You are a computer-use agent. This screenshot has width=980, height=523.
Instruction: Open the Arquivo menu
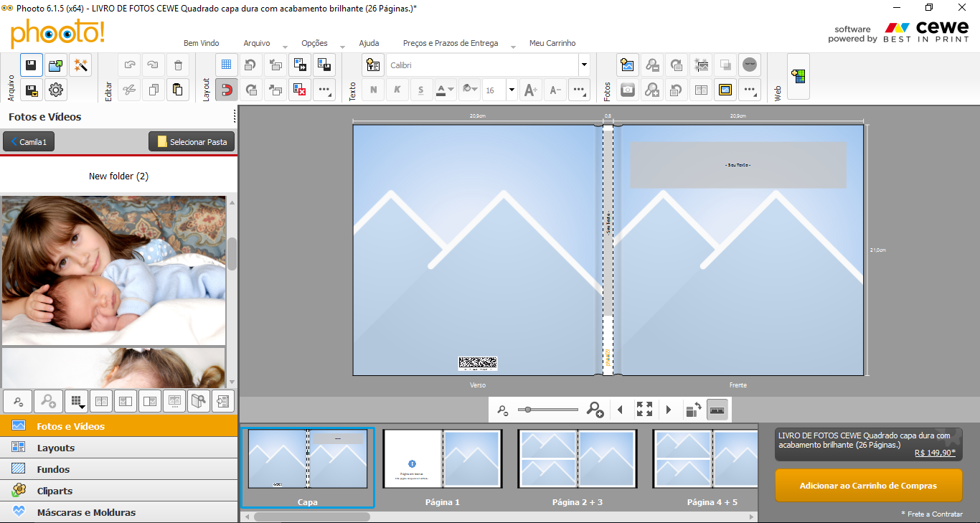pyautogui.click(x=256, y=43)
